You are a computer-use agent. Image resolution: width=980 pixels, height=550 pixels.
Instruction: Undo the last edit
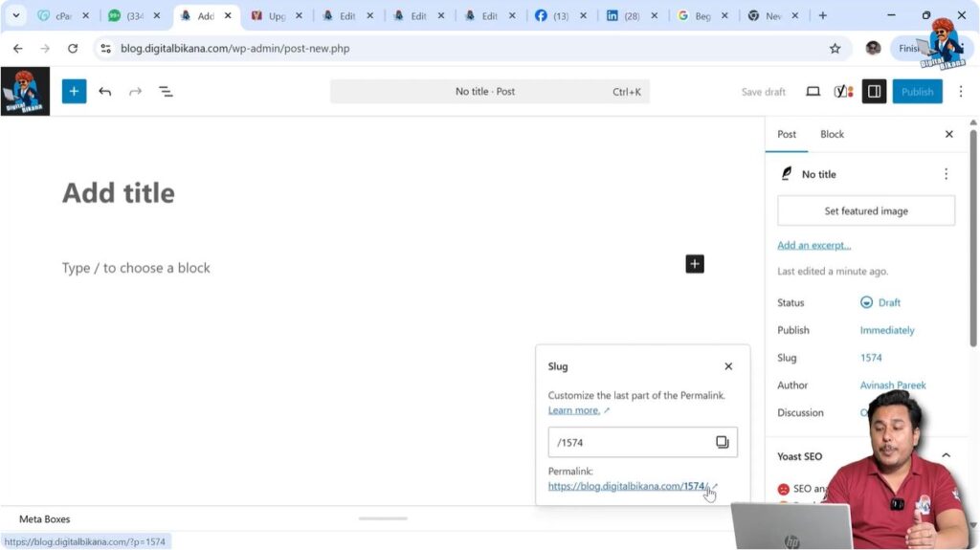pyautogui.click(x=104, y=92)
